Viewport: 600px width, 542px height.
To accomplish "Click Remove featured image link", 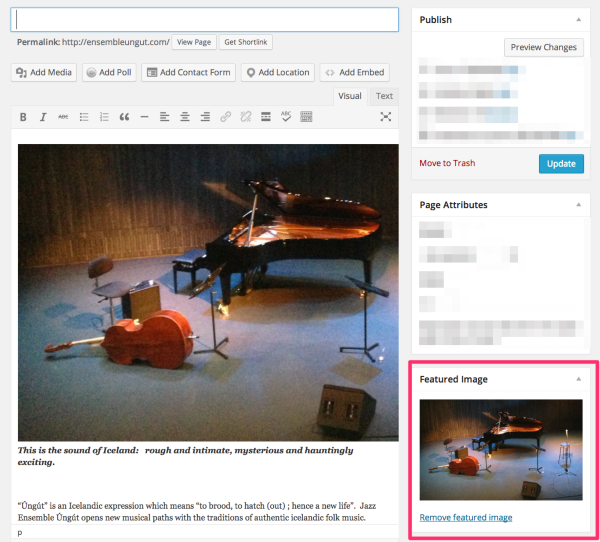I will [x=466, y=517].
